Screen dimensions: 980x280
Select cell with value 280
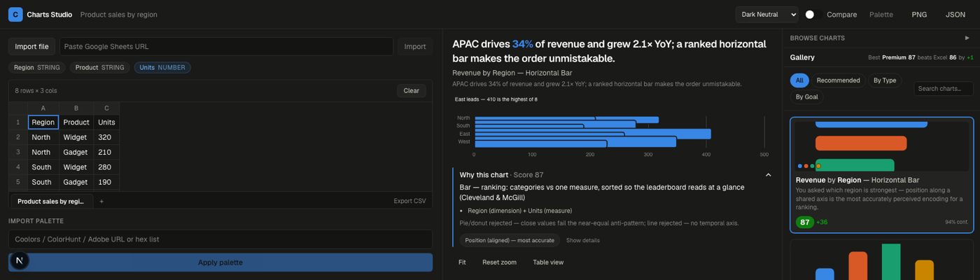coord(106,167)
